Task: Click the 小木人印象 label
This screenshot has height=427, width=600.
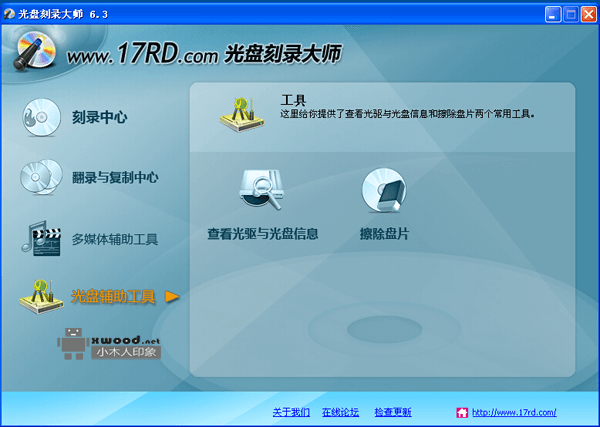Action: (126, 352)
